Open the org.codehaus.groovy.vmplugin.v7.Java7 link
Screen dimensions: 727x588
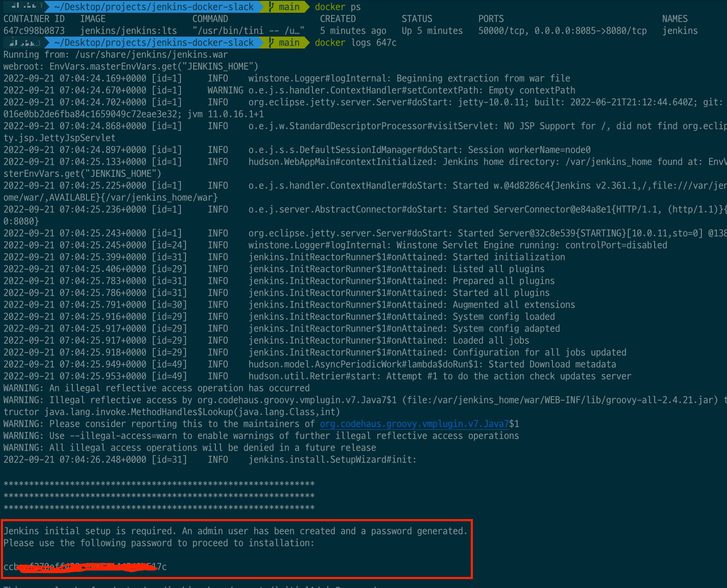point(414,424)
